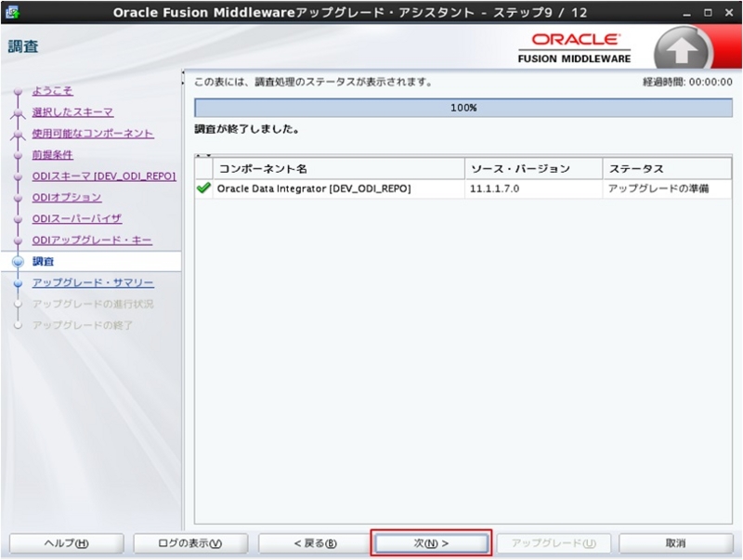Go back with 戻る(B) button

coord(315,543)
